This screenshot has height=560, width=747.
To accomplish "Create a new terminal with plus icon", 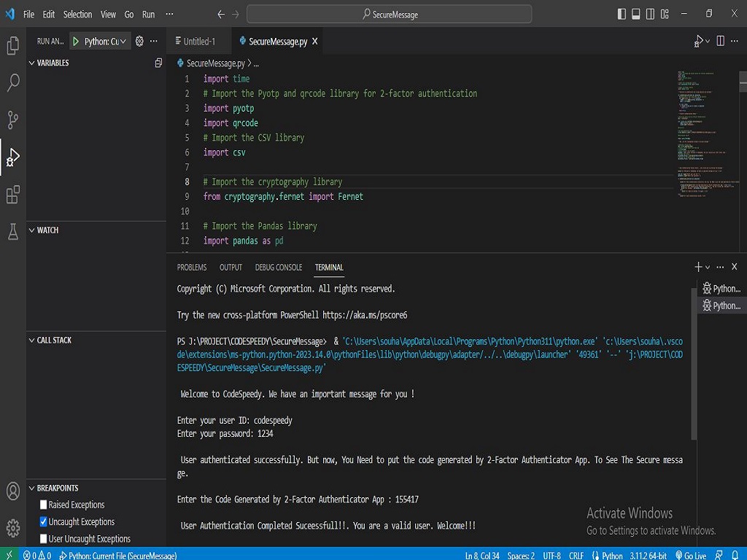I will tap(698, 267).
